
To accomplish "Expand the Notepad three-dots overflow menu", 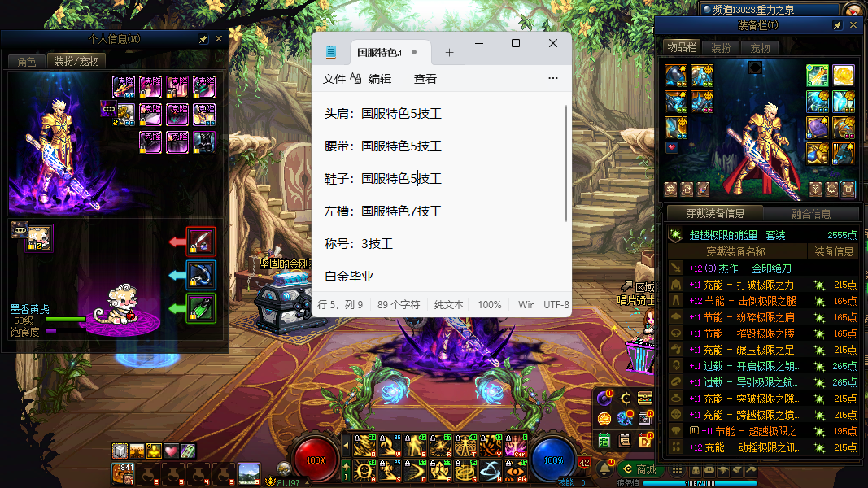I will pos(553,79).
